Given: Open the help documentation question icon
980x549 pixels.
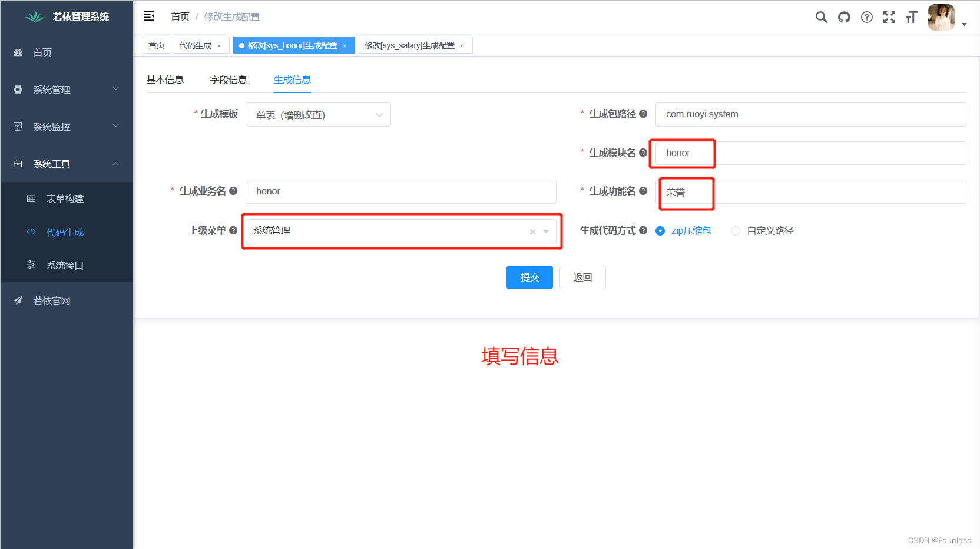Looking at the screenshot, I should point(866,17).
